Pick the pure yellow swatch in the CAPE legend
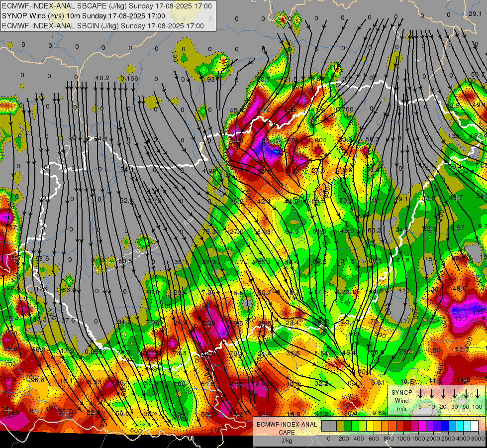Viewport: 487px width, 448px height. 370,426
